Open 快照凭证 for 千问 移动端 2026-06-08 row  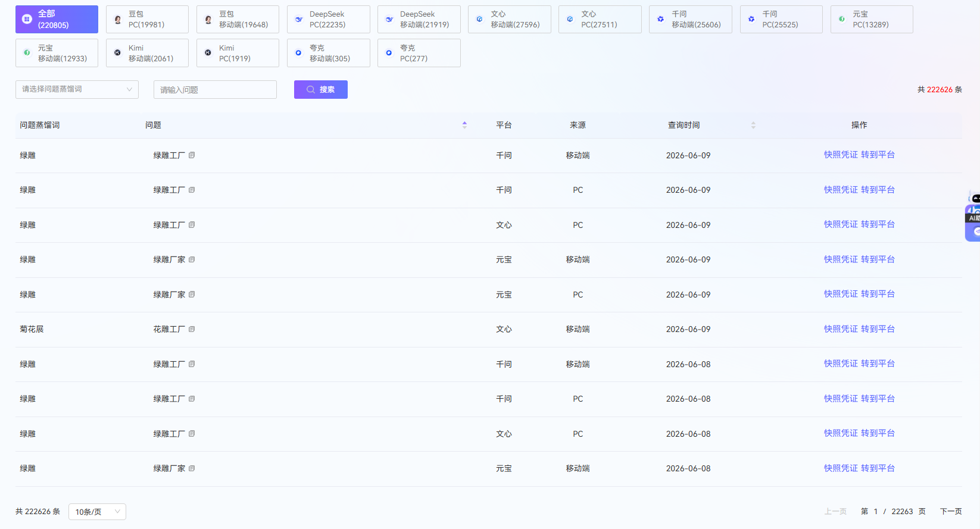(x=841, y=364)
